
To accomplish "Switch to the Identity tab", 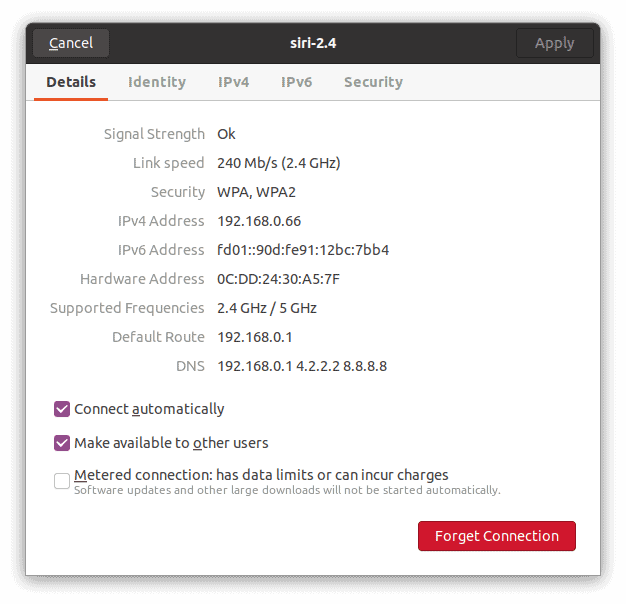I will pos(157,82).
